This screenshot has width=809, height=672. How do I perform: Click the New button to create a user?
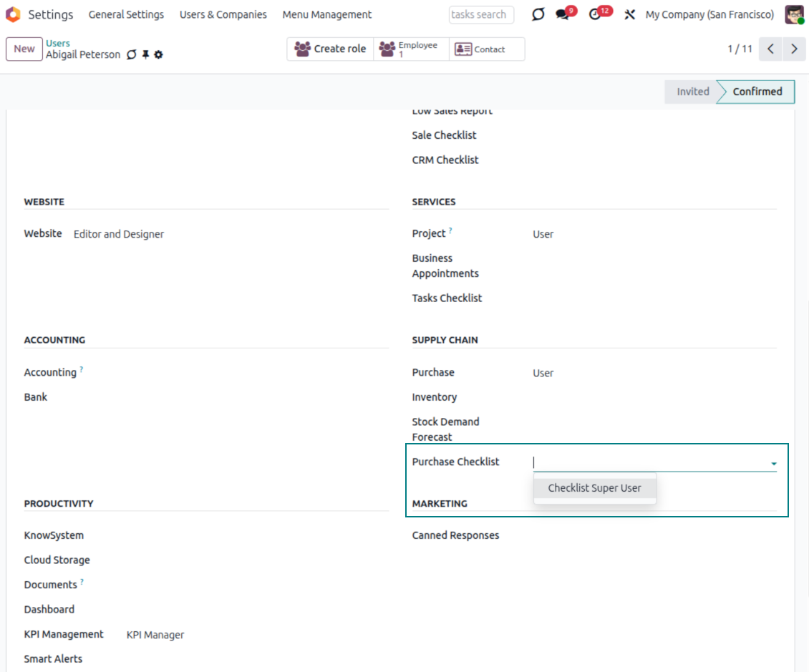click(24, 49)
